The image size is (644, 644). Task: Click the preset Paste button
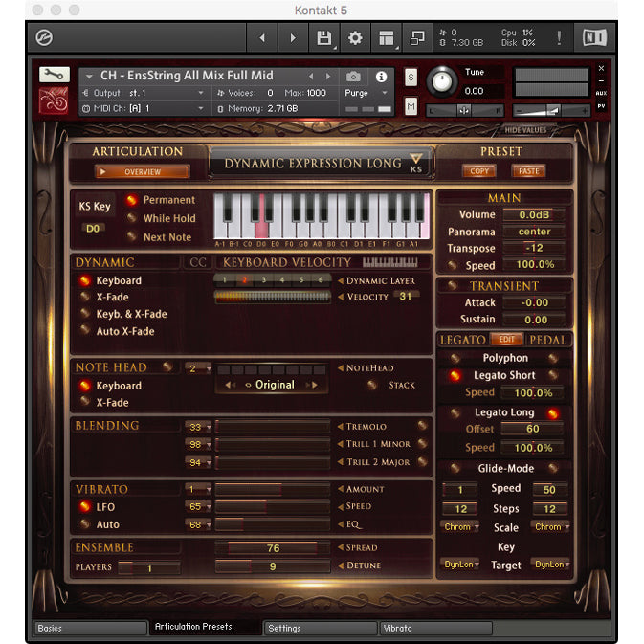pyautogui.click(x=528, y=171)
